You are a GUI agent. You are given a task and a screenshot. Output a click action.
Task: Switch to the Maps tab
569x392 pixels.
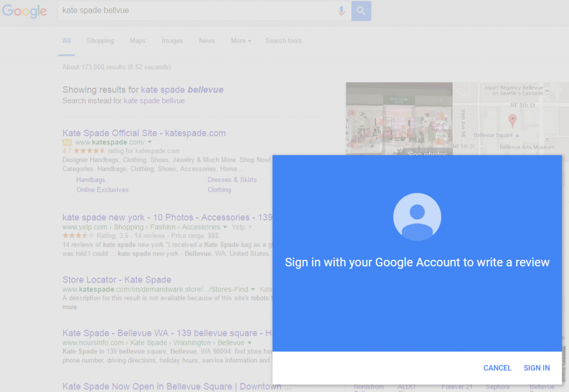coord(137,41)
